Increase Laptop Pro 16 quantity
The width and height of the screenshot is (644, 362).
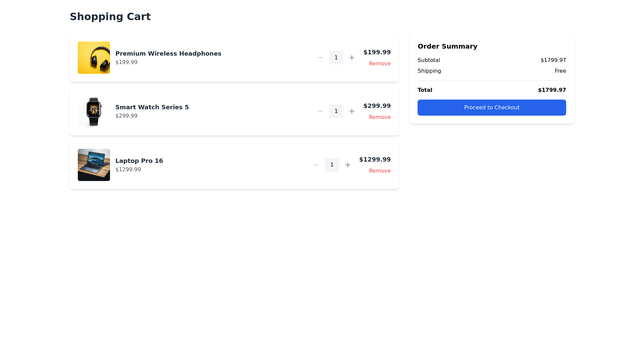click(347, 165)
